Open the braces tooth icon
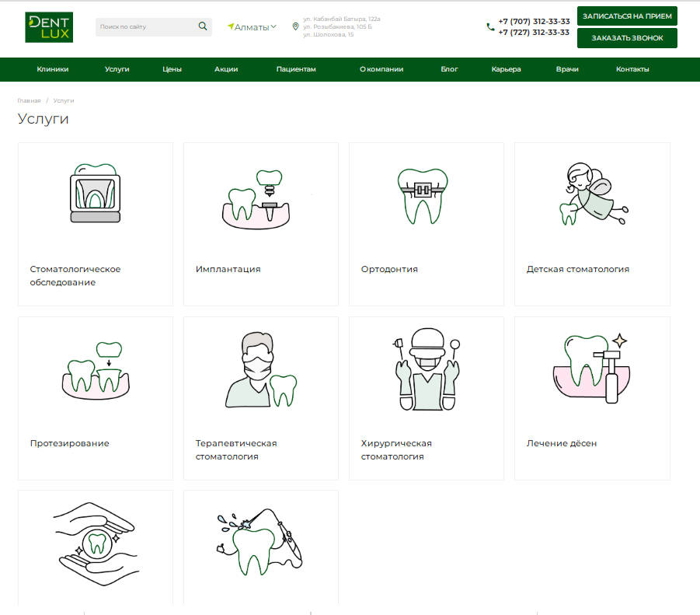The width and height of the screenshot is (700, 615). 423,196
